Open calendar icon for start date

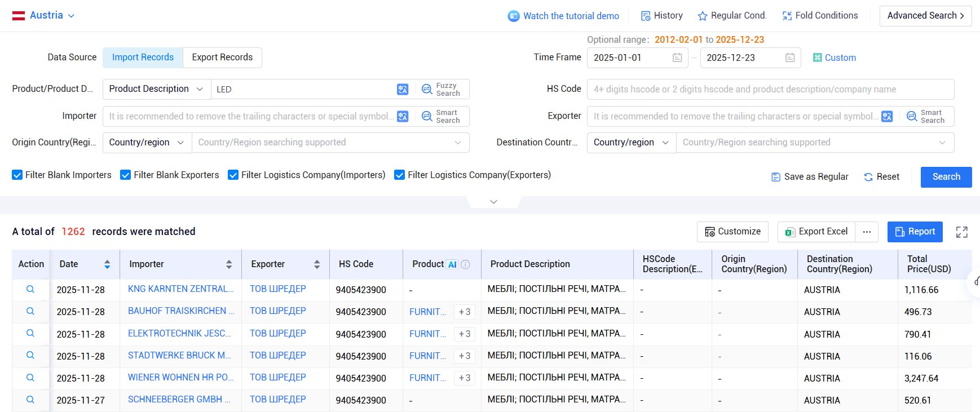677,57
